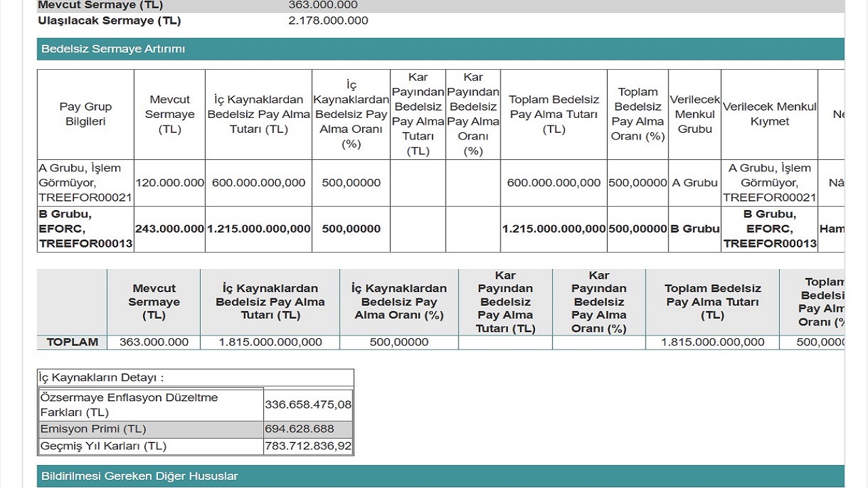
Task: Select the 2.178.000.000 target capital value
Action: (328, 20)
